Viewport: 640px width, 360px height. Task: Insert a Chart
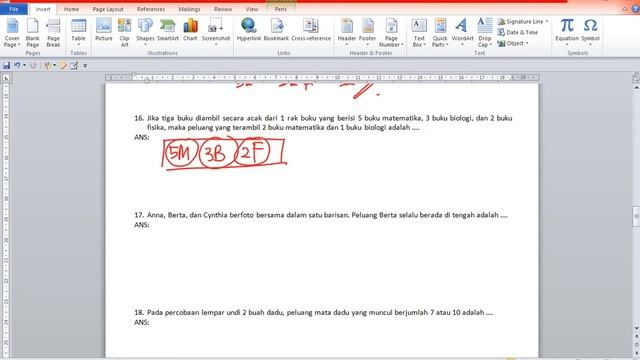coord(190,30)
